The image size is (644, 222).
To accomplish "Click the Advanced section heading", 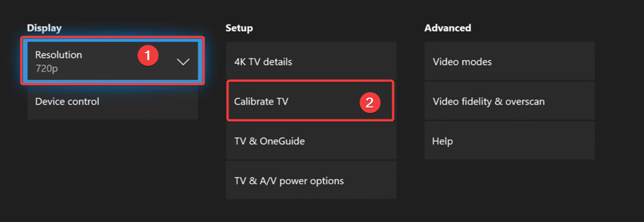I will click(447, 28).
